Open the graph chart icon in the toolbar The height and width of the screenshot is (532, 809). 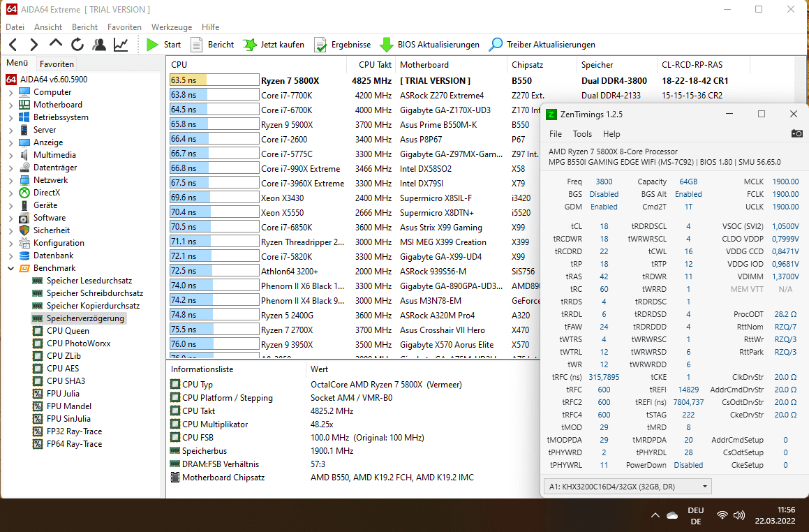coord(121,45)
